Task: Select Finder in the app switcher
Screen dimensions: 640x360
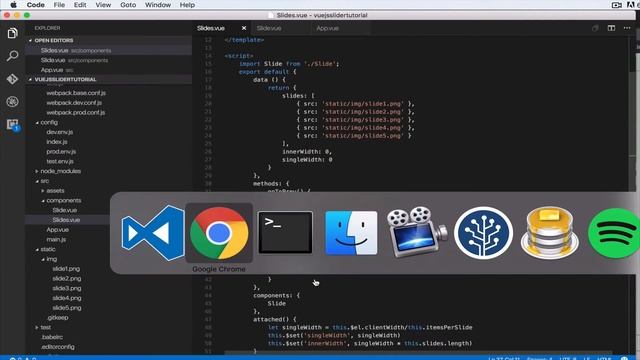Action: point(351,233)
